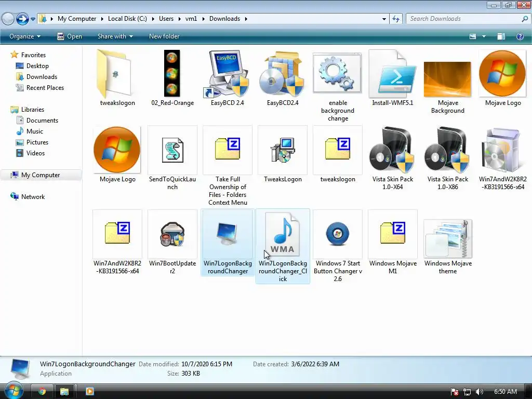Select Windows 7 Start Button Changer icon
This screenshot has width=532, height=399.
coord(338,233)
